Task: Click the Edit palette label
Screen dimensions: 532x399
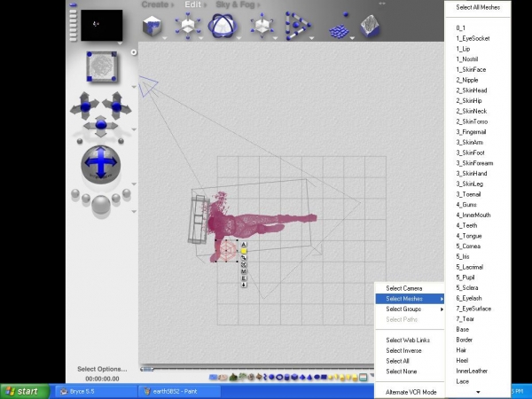Action: point(193,4)
